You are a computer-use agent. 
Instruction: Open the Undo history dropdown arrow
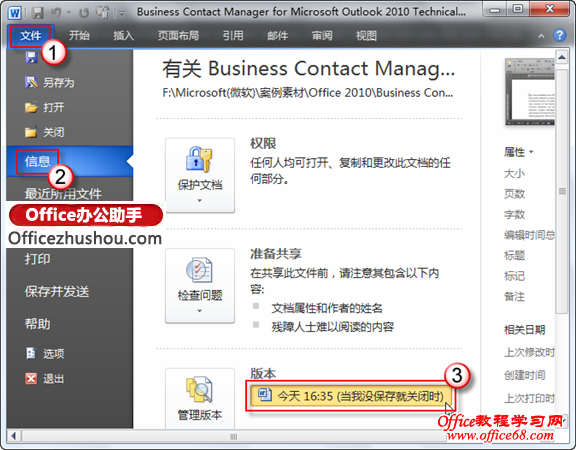click(69, 13)
